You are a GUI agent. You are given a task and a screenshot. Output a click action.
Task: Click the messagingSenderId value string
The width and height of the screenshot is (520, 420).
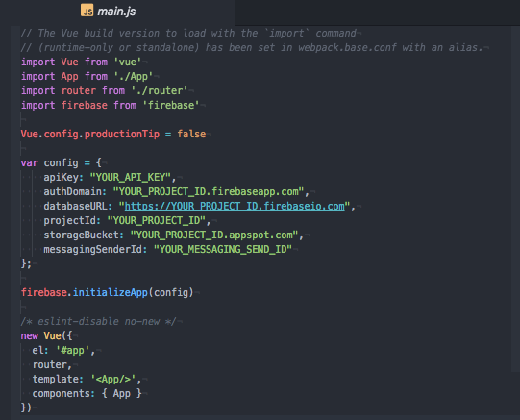pos(223,249)
